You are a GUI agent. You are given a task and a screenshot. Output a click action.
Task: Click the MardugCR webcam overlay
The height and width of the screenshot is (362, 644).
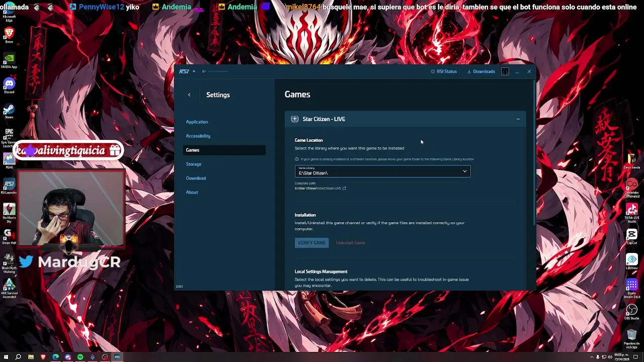70,209
